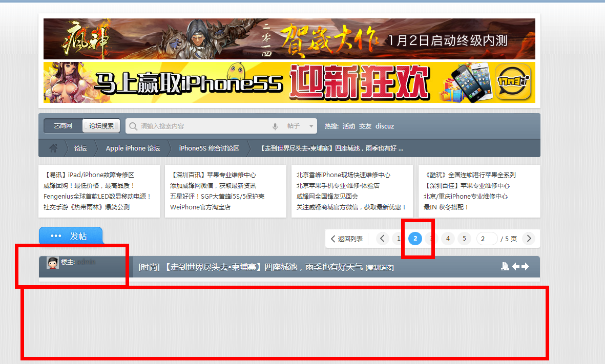Click the print thread icon
The height and width of the screenshot is (364, 605).
pyautogui.click(x=505, y=266)
